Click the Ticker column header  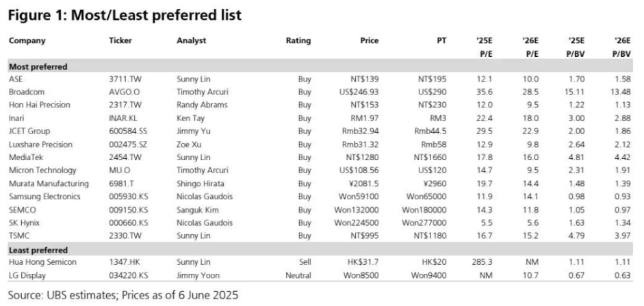(x=120, y=40)
